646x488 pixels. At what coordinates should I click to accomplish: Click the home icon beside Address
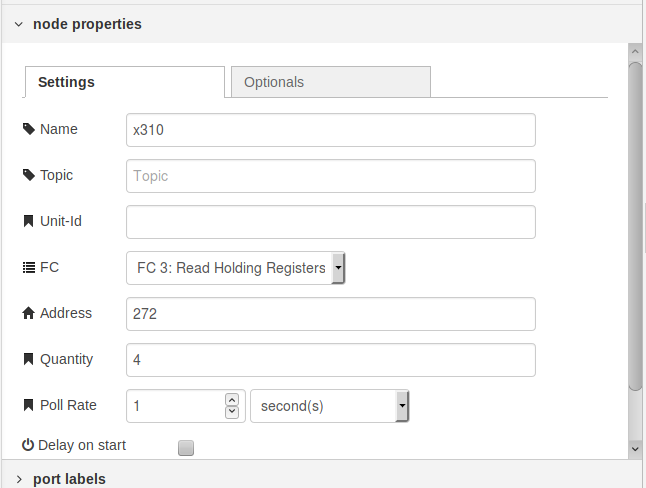tap(28, 313)
